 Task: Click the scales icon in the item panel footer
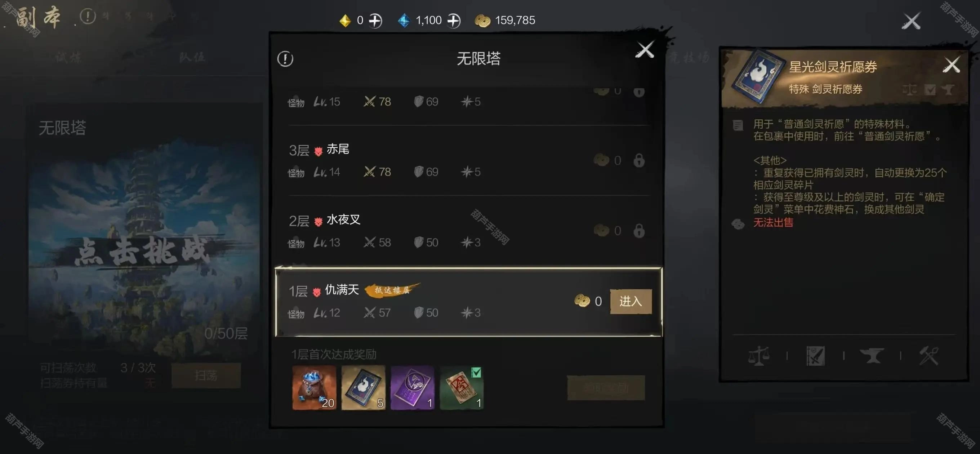point(758,356)
